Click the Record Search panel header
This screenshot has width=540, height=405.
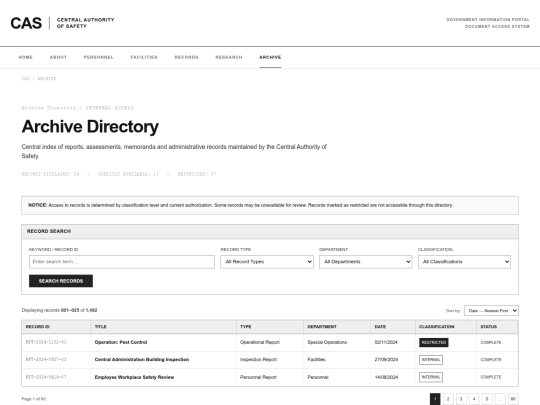270,231
